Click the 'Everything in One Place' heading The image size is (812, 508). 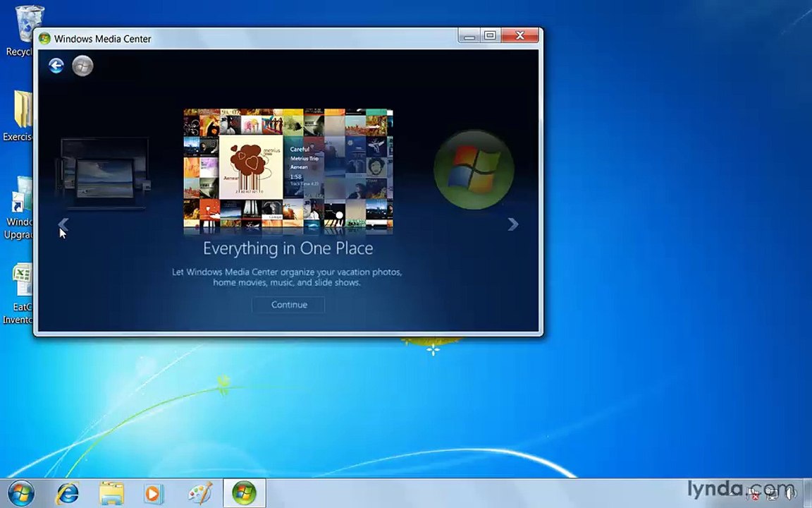pyautogui.click(x=288, y=248)
